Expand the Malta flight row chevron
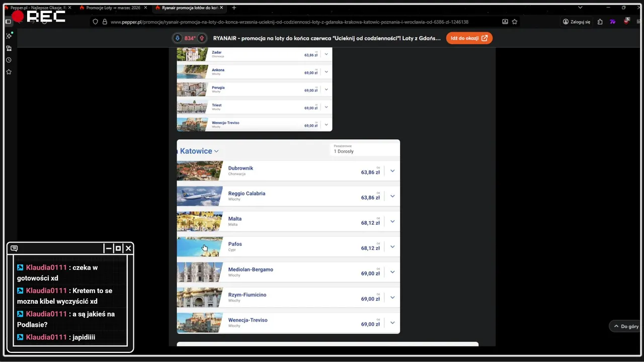This screenshot has width=644, height=362. [x=392, y=222]
